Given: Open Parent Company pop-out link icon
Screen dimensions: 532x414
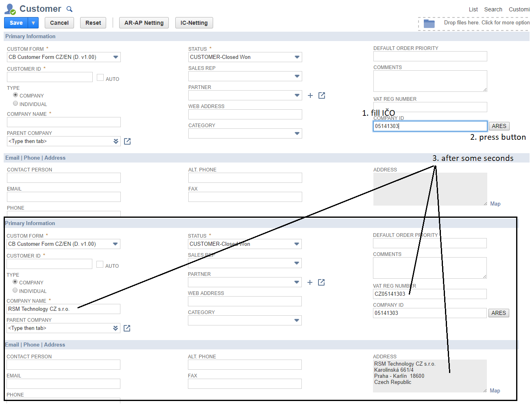Looking at the screenshot, I should (127, 141).
